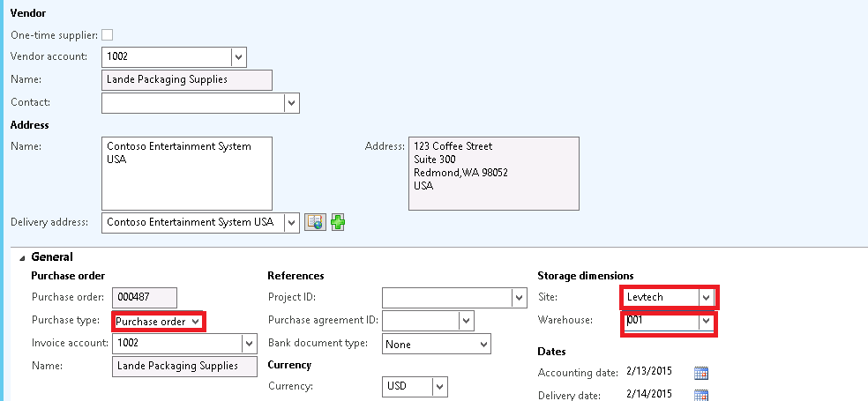This screenshot has height=401, width=868.
Task: Expand the Vendor account dropdown
Action: (x=238, y=57)
